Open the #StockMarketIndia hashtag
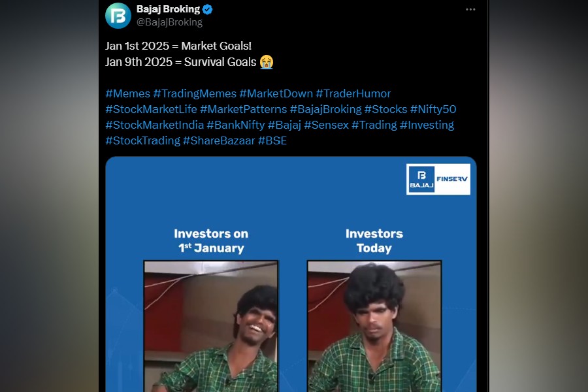 [x=154, y=125]
